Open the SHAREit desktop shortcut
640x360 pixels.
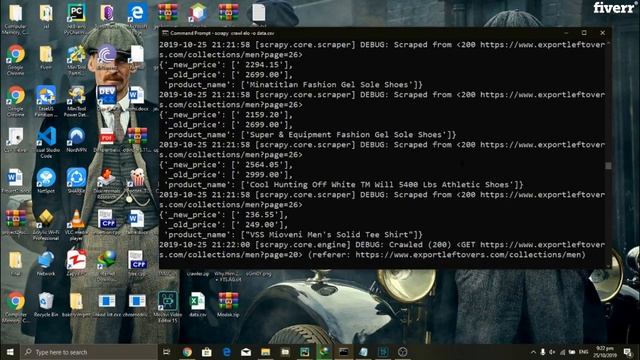pyautogui.click(x=76, y=178)
